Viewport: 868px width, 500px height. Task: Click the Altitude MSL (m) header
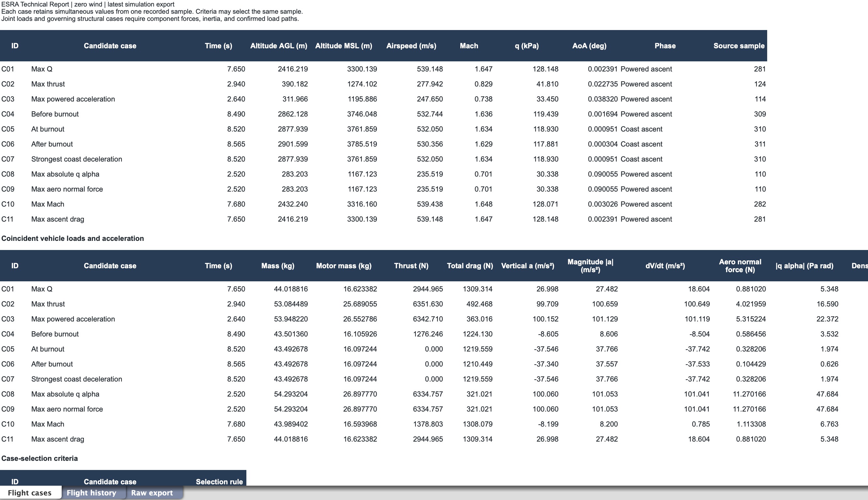coord(343,46)
